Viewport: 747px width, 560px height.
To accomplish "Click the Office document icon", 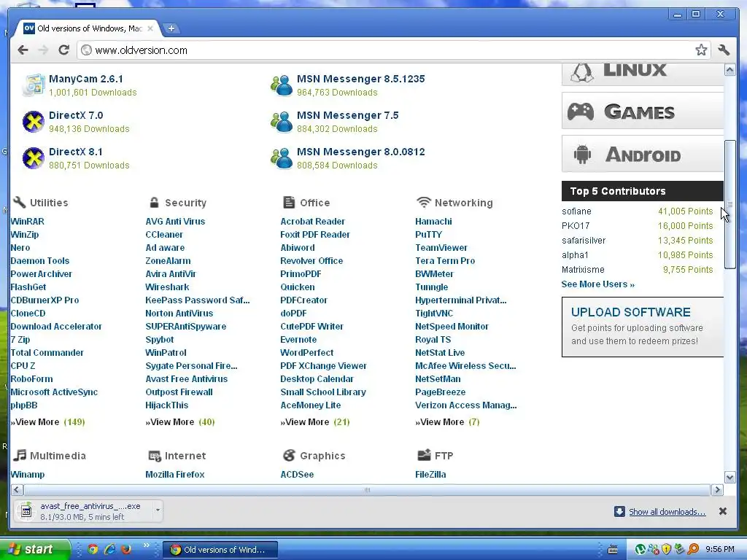I will 289,203.
